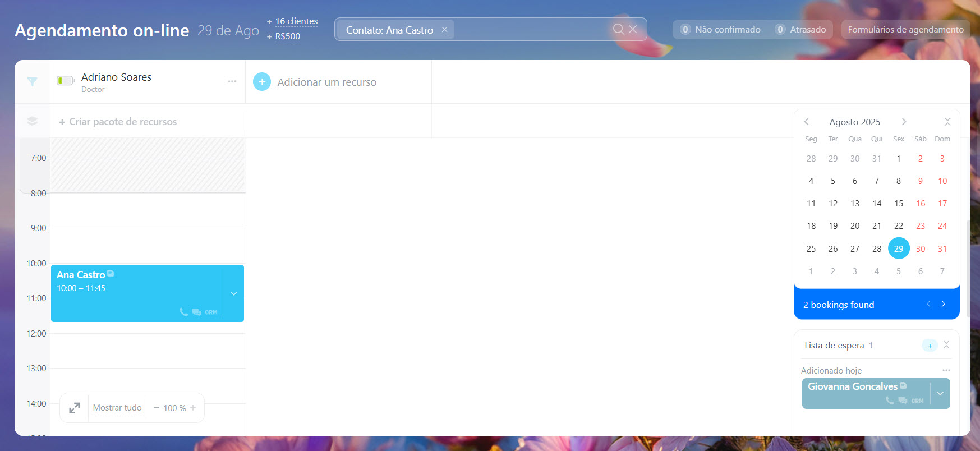980x451 pixels.
Task: Click phone icon on Ana Castro booking
Action: tap(183, 312)
